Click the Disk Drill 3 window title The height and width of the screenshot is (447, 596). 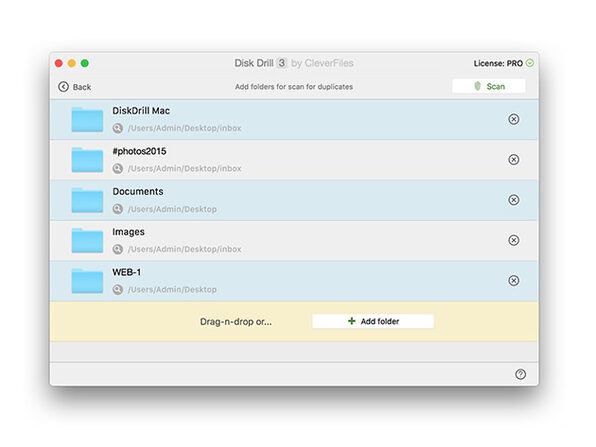294,63
